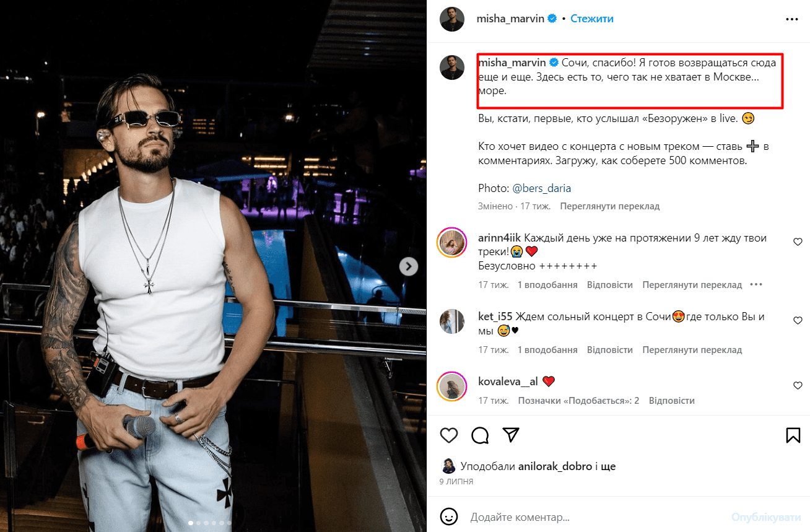Share post via paper plane icon
Screen dimensions: 810x532
pos(511,435)
